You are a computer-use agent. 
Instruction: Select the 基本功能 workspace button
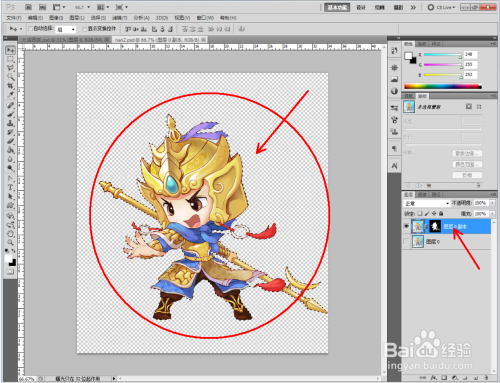[337, 7]
